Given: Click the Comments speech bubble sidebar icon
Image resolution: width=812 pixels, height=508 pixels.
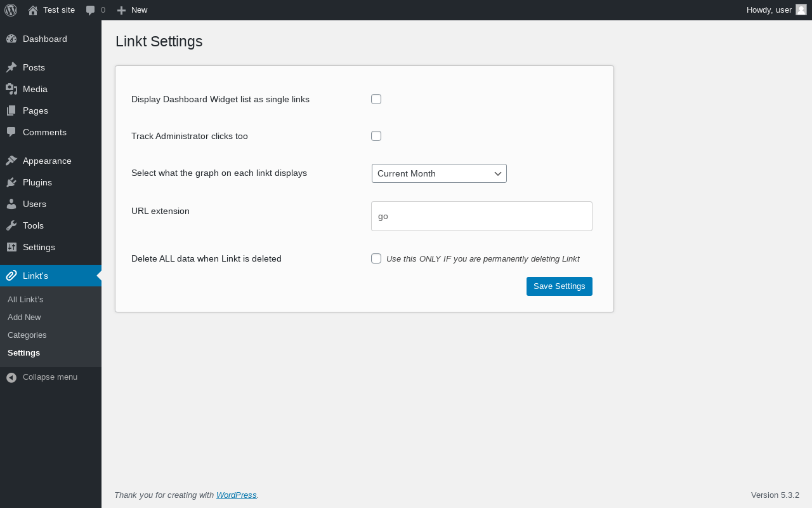Looking at the screenshot, I should (11, 132).
